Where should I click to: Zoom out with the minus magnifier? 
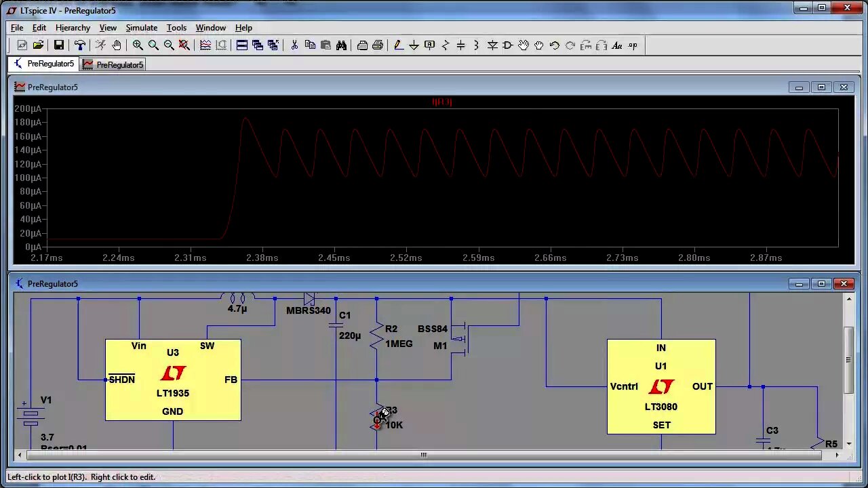pos(169,45)
